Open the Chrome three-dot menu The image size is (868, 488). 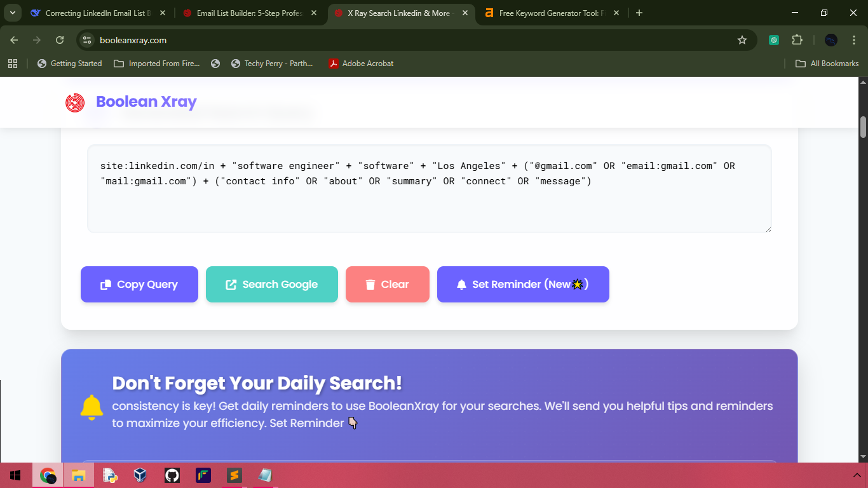[x=855, y=40]
